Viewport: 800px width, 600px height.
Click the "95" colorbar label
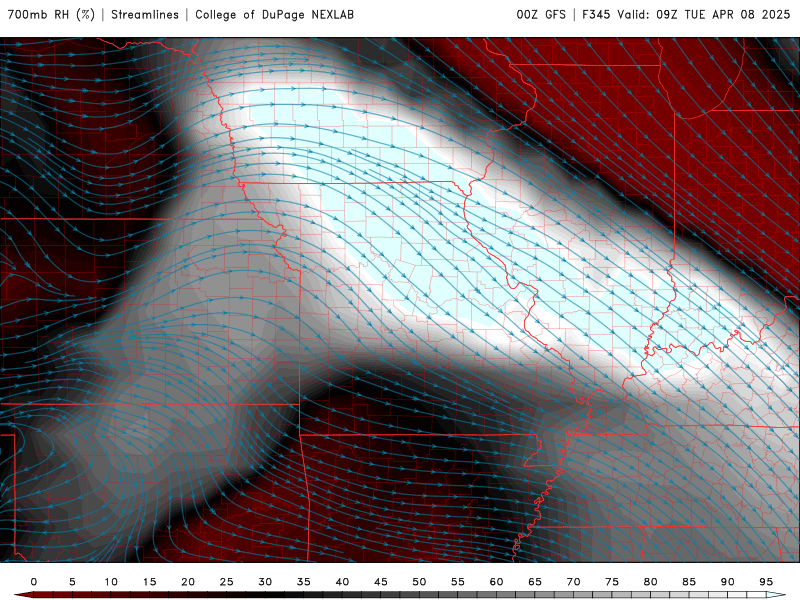tap(766, 582)
